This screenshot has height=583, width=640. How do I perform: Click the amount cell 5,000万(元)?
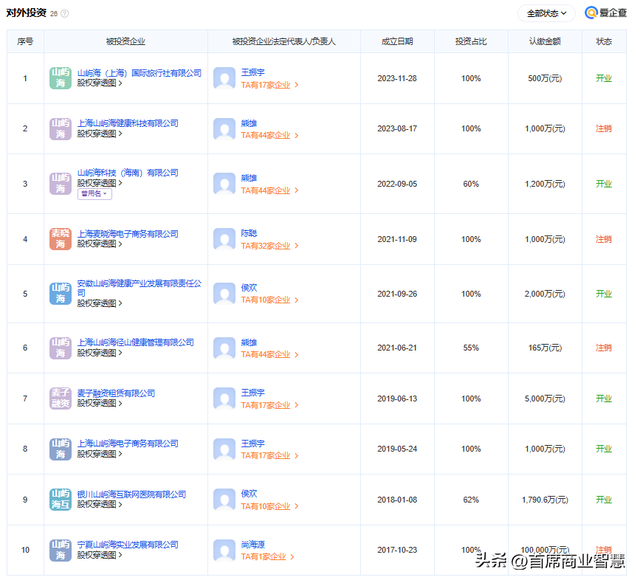point(545,398)
